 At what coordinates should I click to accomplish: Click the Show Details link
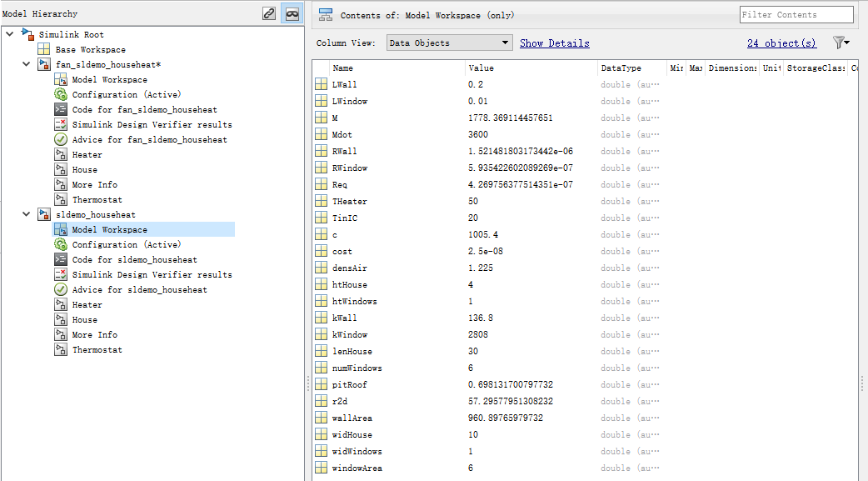(554, 42)
